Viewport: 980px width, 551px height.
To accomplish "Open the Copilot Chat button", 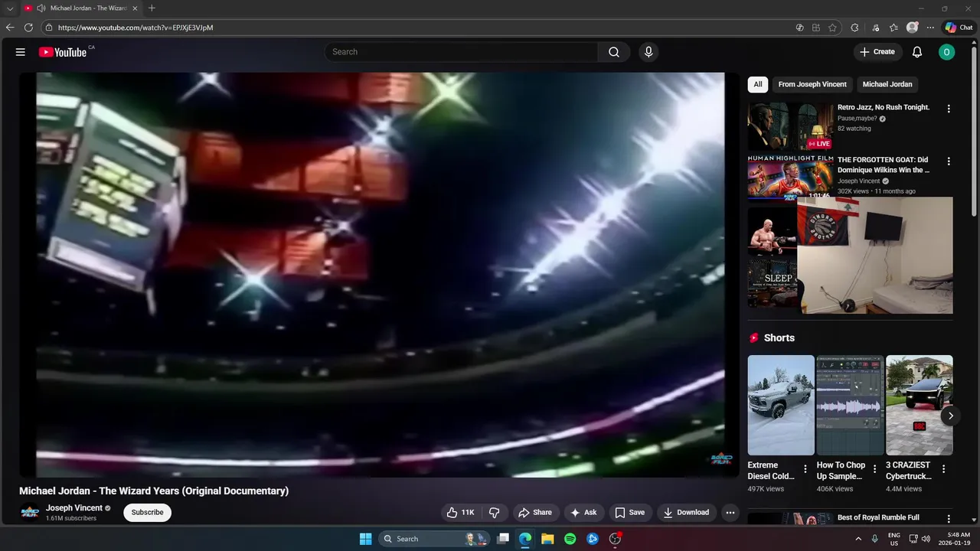I will pos(959,28).
